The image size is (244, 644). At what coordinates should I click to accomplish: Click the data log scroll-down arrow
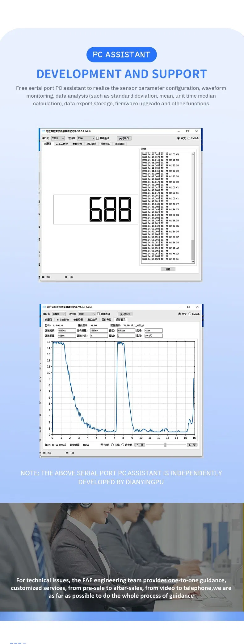coord(193,262)
